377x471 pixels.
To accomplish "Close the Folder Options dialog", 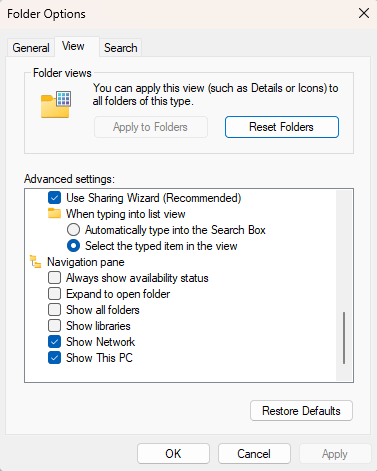I will (x=364, y=13).
